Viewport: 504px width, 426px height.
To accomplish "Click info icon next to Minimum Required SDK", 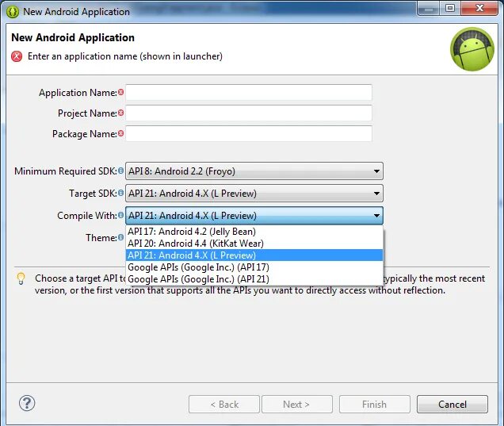I will [x=120, y=171].
